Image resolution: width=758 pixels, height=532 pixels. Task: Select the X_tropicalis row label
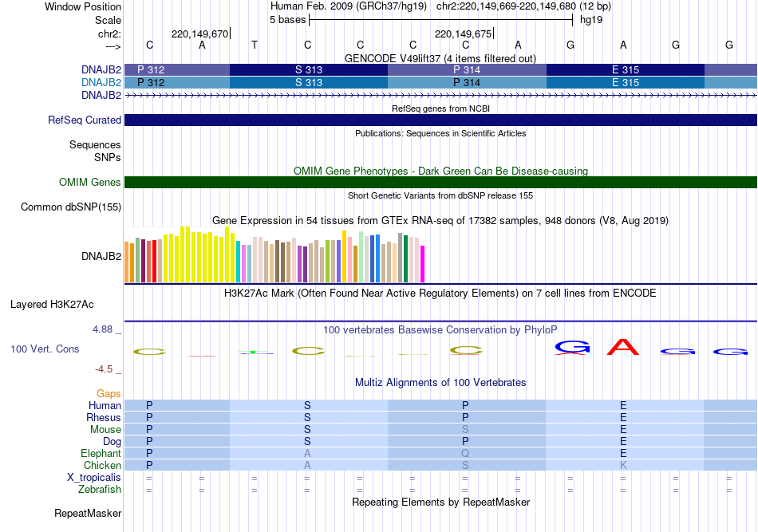point(94,478)
